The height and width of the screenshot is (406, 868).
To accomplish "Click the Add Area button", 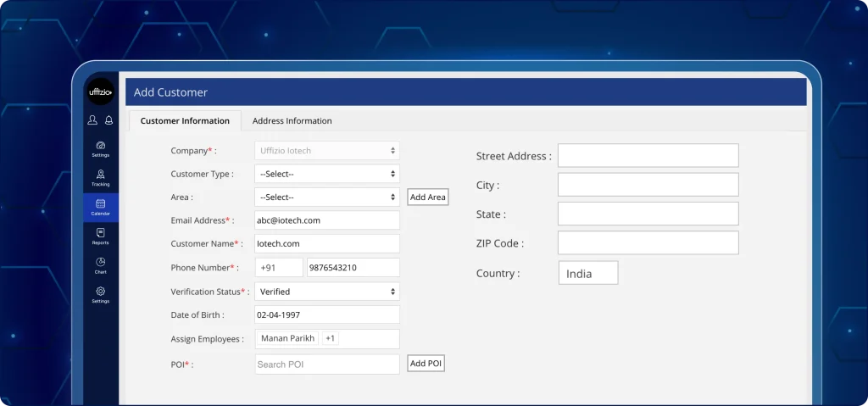I will click(x=427, y=197).
